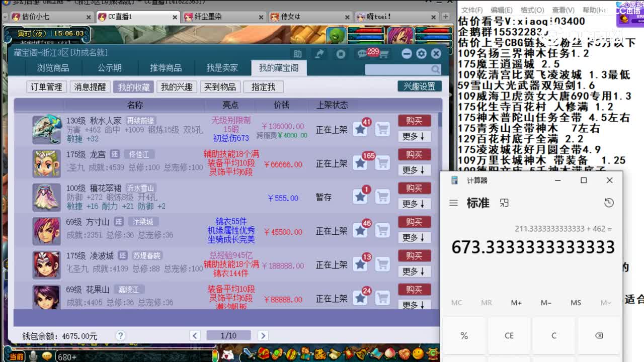Toggle favorite star for 175级 凌波城 row

[360, 264]
